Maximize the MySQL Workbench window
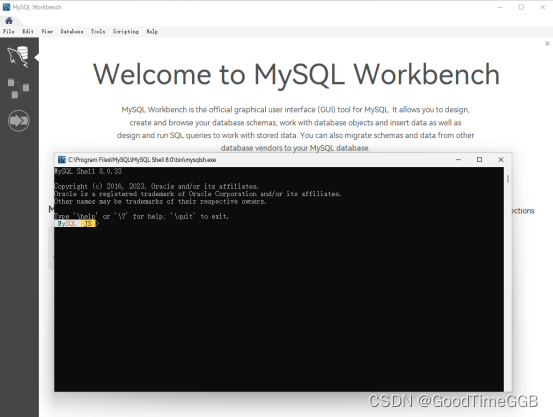The width and height of the screenshot is (553, 417). (x=521, y=7)
